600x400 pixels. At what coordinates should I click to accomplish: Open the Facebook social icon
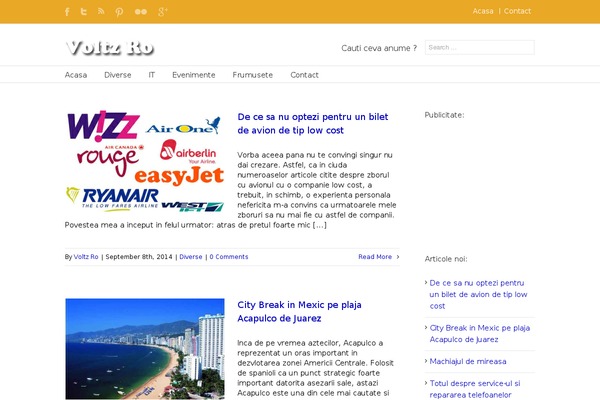[x=67, y=12]
